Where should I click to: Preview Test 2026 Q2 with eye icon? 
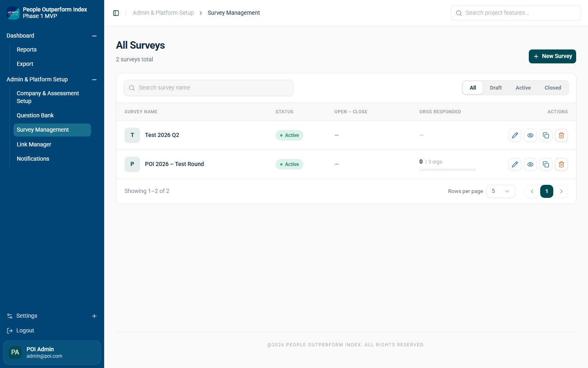pos(530,135)
